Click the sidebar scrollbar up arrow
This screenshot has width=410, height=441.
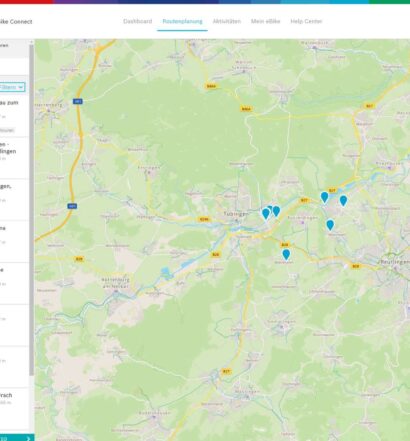(32, 42)
